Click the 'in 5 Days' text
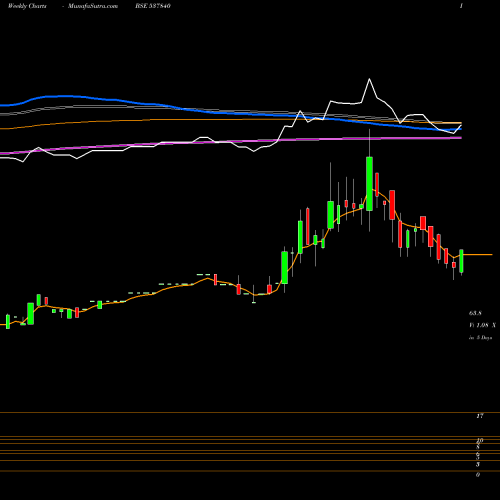 pyautogui.click(x=480, y=337)
